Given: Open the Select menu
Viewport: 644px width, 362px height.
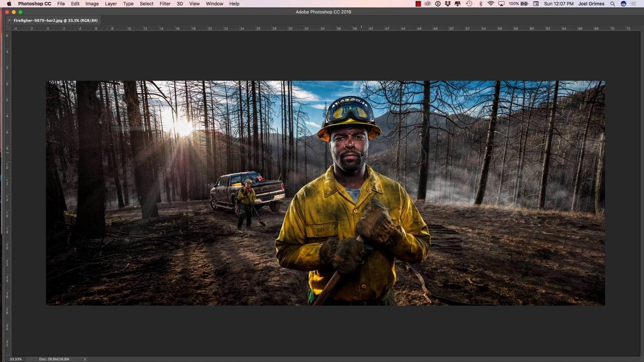Looking at the screenshot, I should 146,4.
